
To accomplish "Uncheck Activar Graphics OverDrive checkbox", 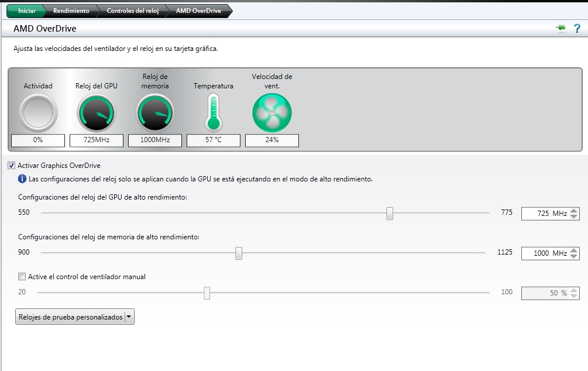I will [12, 166].
